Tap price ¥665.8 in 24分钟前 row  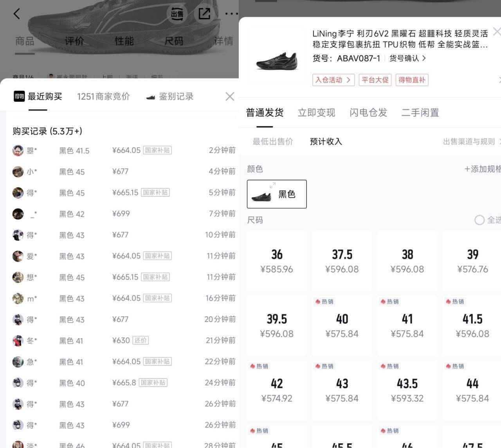(124, 383)
